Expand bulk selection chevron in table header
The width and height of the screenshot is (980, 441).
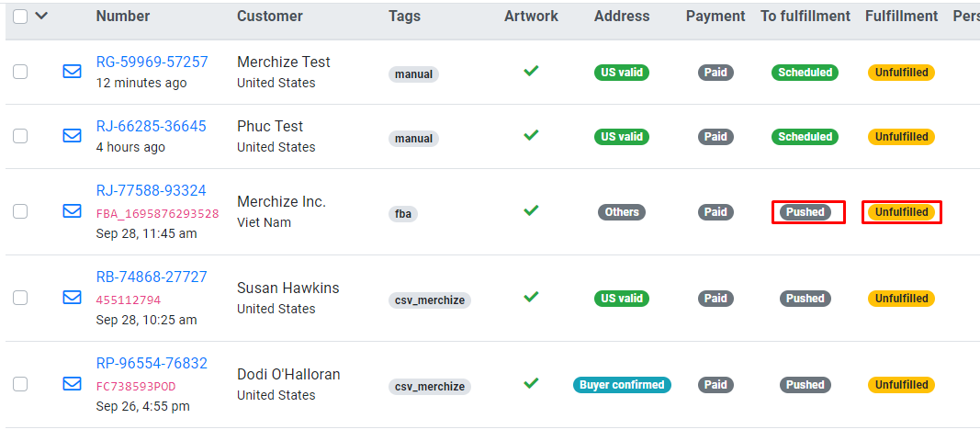41,17
